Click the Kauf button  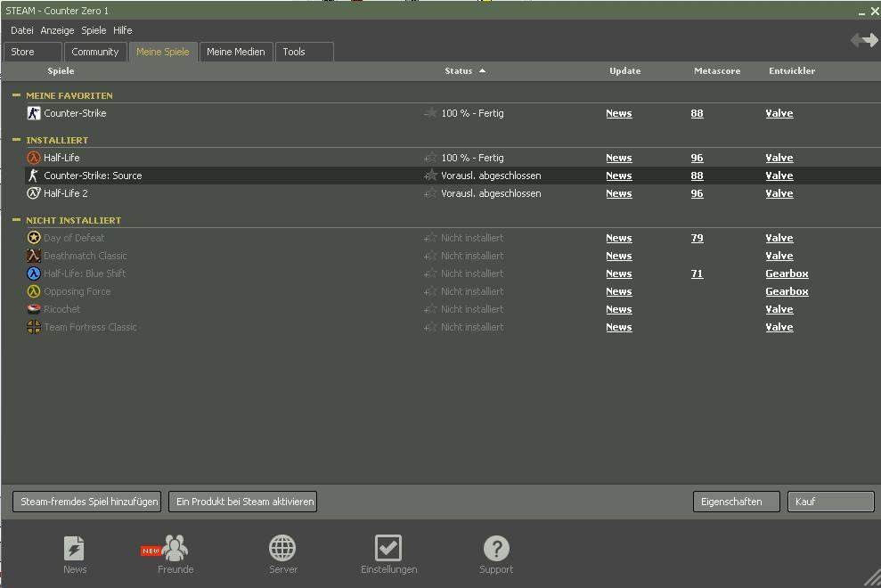(x=831, y=502)
